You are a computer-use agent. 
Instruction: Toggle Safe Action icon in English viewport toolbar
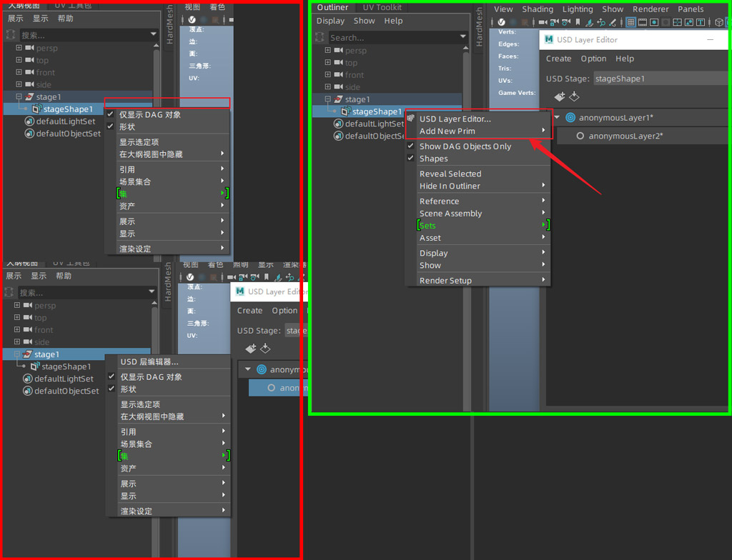coord(689,22)
